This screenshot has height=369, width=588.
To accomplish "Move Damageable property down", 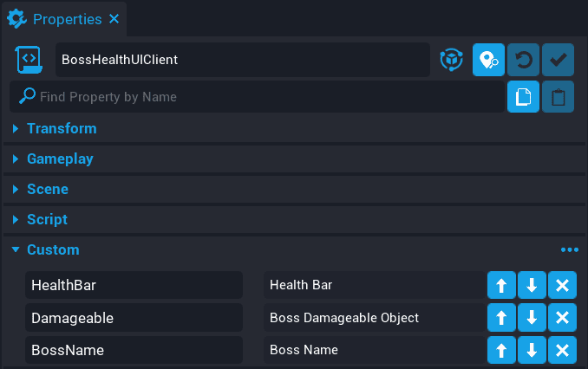I will [532, 318].
